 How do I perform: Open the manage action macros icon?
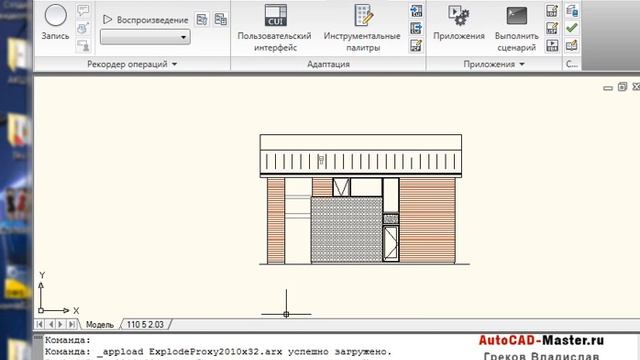221,19
